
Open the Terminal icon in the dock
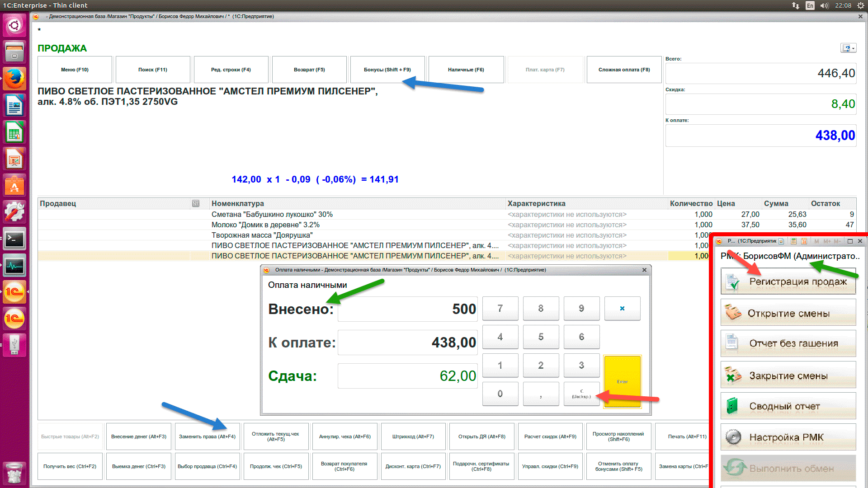pyautogui.click(x=14, y=239)
